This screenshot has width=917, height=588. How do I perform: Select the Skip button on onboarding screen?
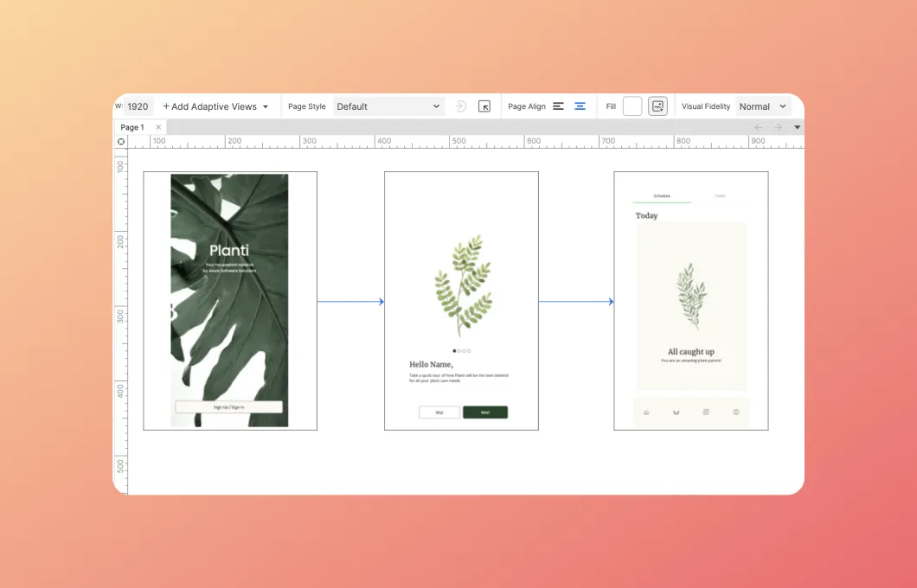pyautogui.click(x=439, y=412)
